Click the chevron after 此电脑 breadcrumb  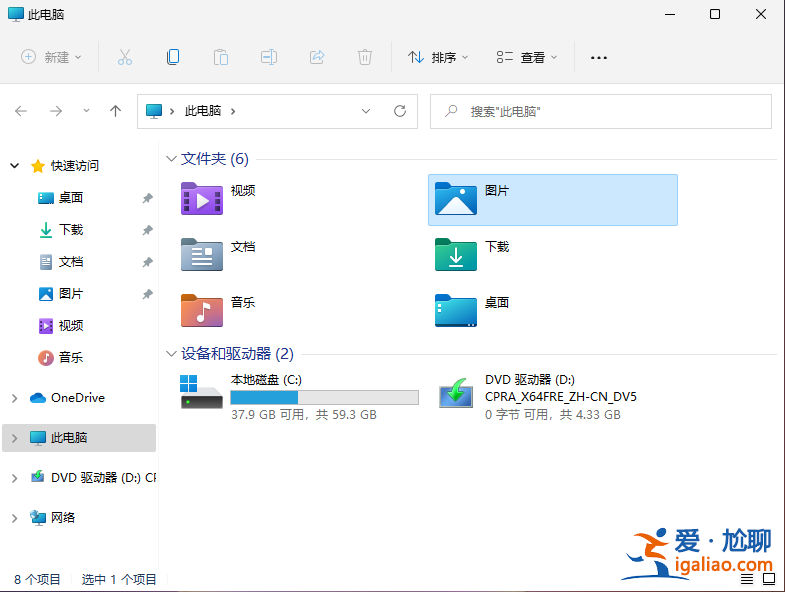233,111
